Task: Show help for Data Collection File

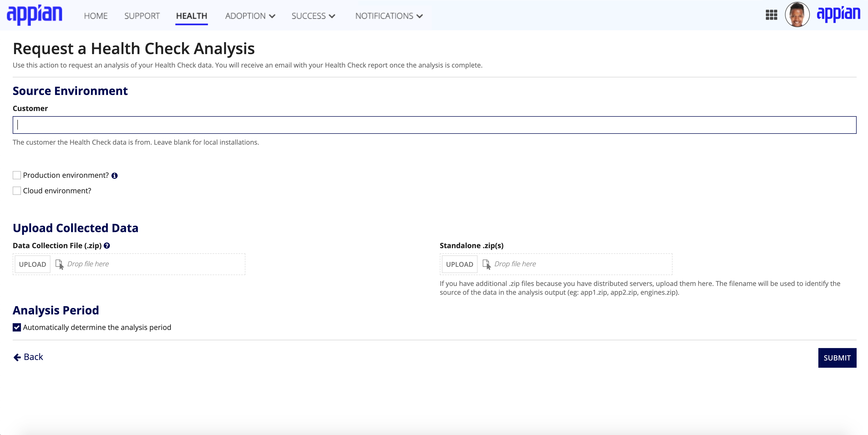Action: (107, 246)
